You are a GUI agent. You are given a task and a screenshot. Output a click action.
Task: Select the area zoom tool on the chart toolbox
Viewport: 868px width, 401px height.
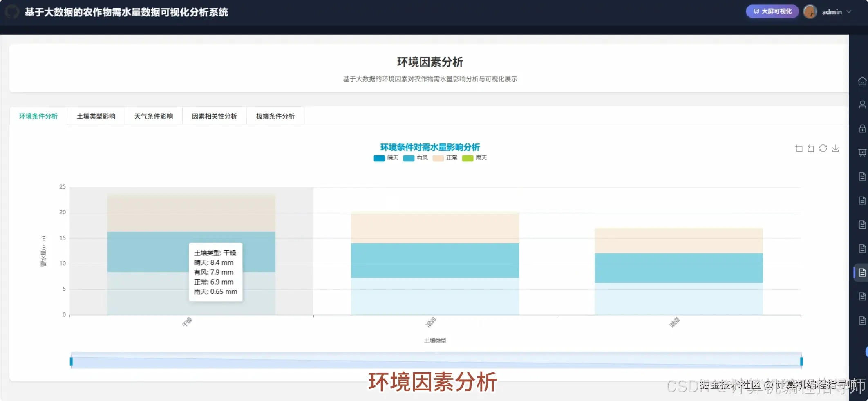coord(799,148)
